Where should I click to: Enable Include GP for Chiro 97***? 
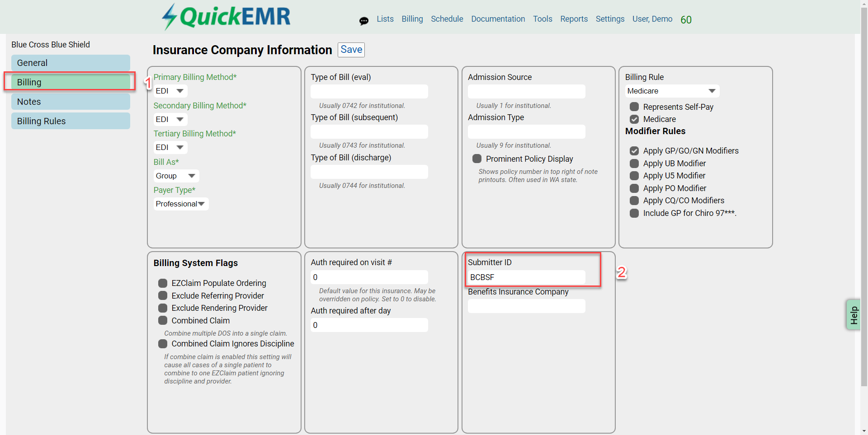tap(634, 213)
